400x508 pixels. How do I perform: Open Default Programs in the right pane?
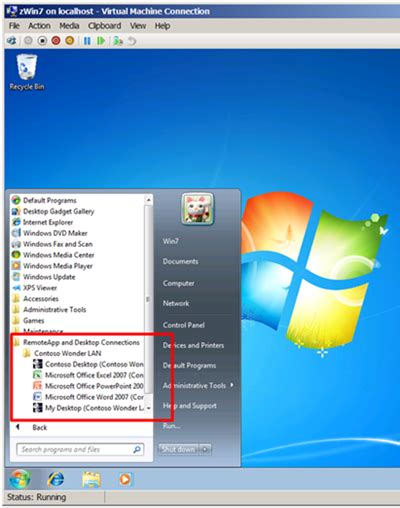point(189,366)
